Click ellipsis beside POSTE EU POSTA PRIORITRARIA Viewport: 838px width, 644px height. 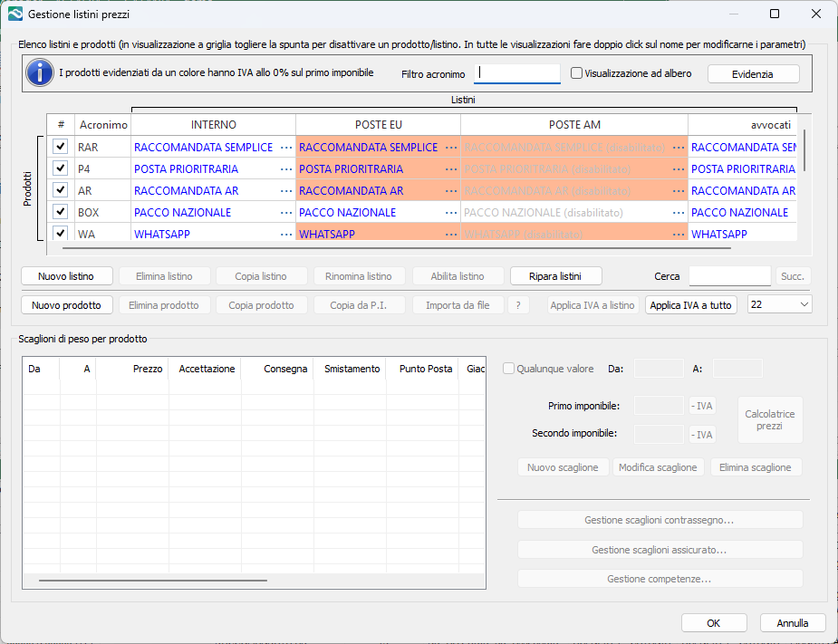pos(451,169)
